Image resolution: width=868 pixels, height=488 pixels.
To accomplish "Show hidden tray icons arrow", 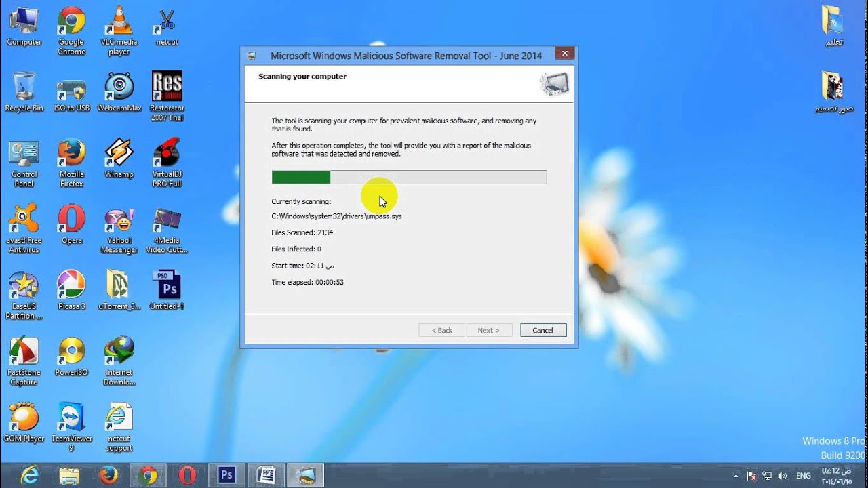I will [736, 476].
